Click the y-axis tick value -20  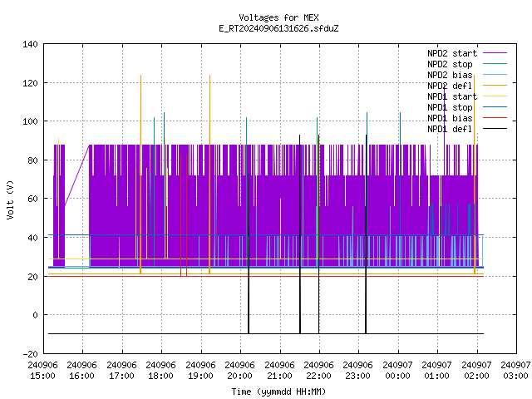tap(30, 354)
